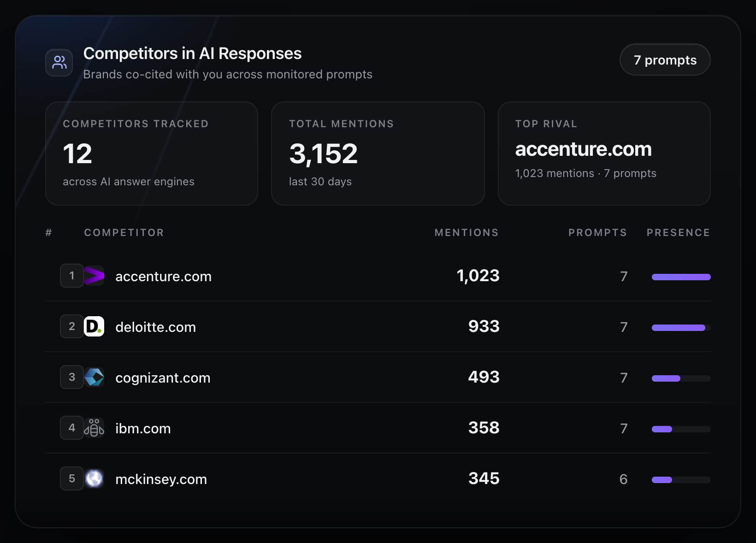Open mckinsey.com competitor row
Image resolution: width=756 pixels, height=543 pixels.
click(378, 479)
